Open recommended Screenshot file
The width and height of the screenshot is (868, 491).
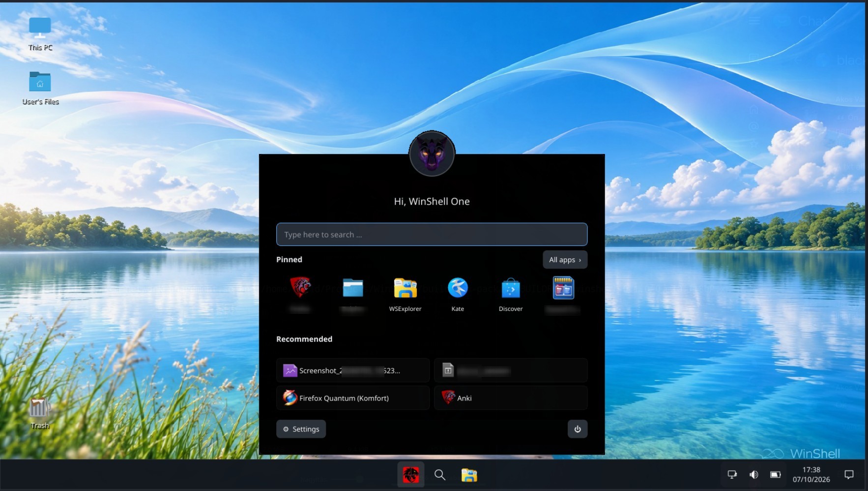353,370
